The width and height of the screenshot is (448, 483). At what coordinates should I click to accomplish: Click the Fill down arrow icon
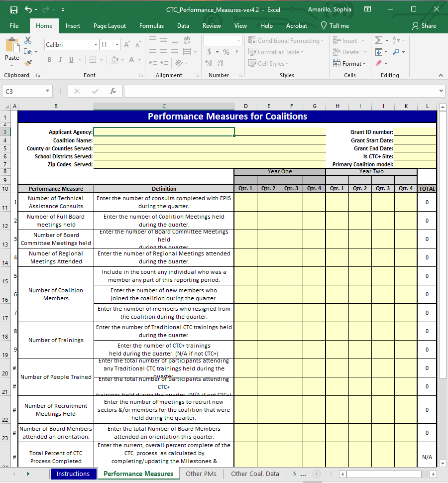tap(379, 52)
